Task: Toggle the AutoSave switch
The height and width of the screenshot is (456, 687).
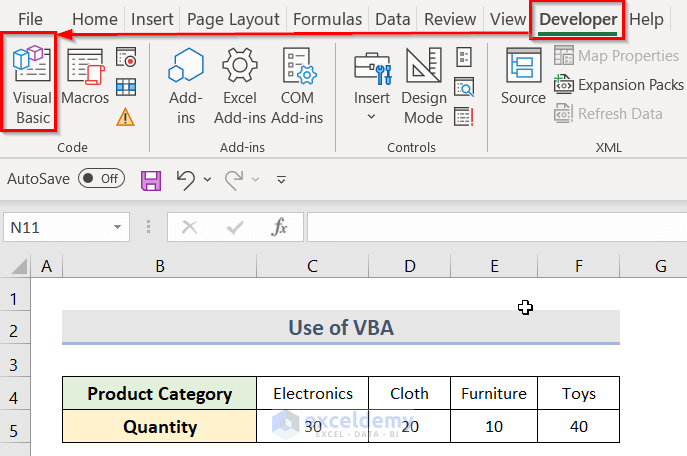Action: pos(101,179)
